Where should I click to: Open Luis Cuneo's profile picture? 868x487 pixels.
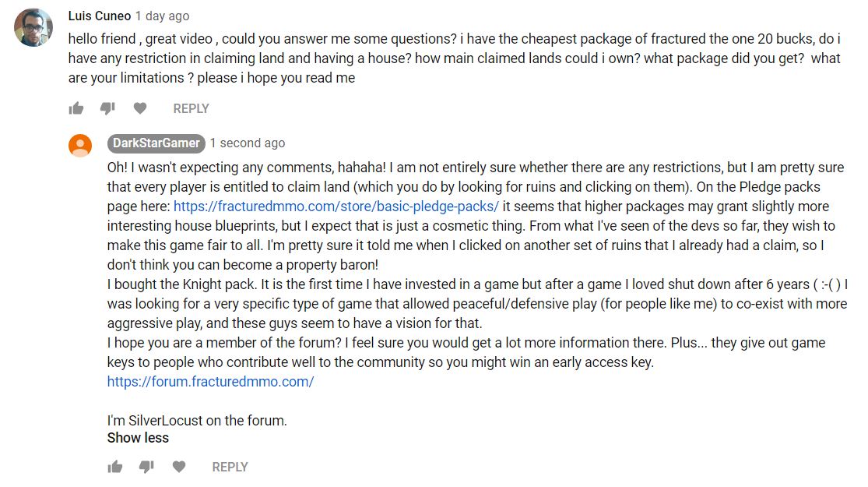coord(33,27)
